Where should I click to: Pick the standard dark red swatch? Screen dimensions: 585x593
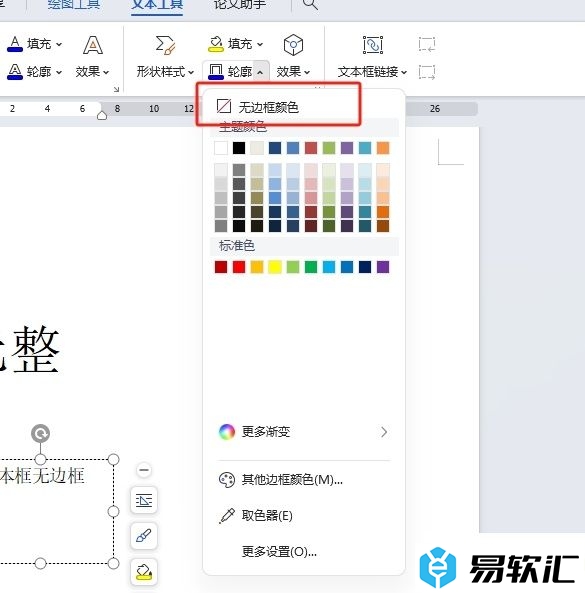(221, 267)
